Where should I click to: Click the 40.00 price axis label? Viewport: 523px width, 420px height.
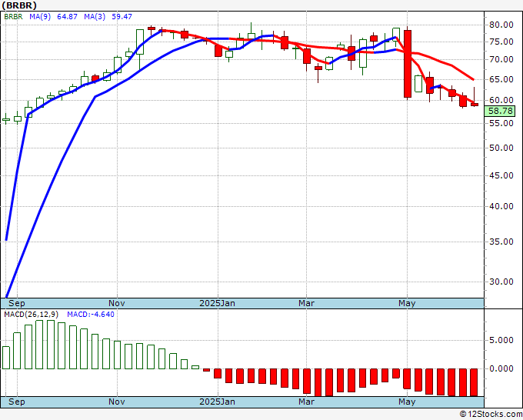[501, 206]
